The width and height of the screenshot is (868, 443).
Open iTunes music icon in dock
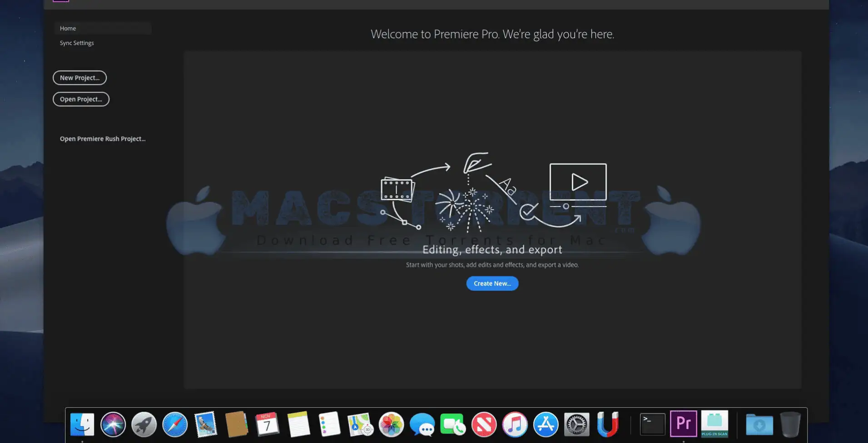pos(515,424)
